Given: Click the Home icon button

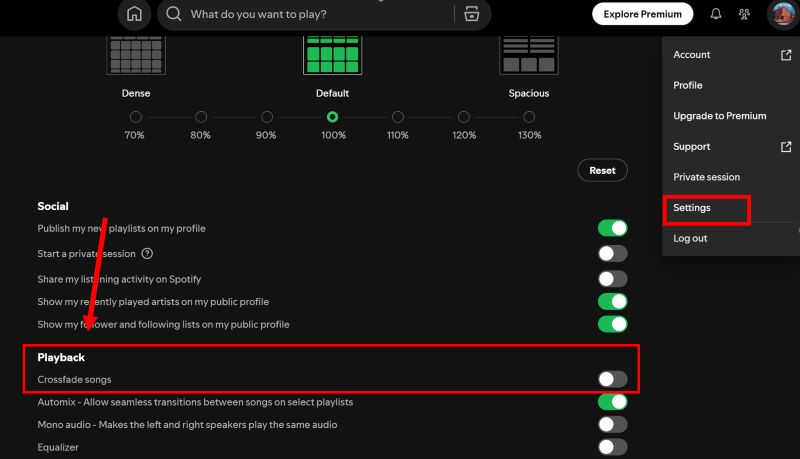Looking at the screenshot, I should (x=134, y=15).
